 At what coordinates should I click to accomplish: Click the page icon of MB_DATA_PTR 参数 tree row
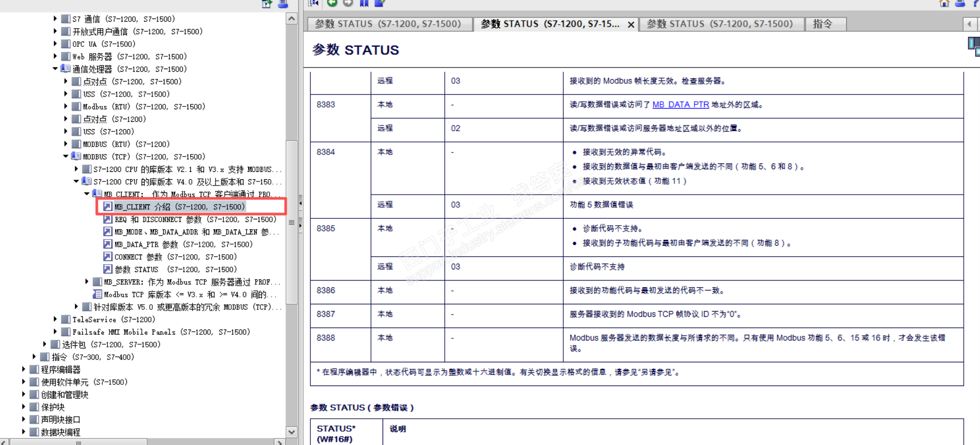107,244
